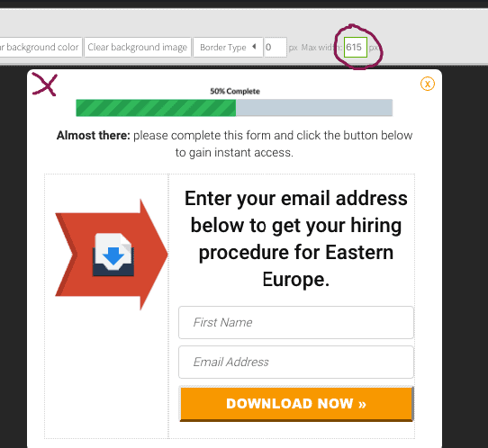
Task: Click the 50% Complete progress bar
Action: point(234,108)
